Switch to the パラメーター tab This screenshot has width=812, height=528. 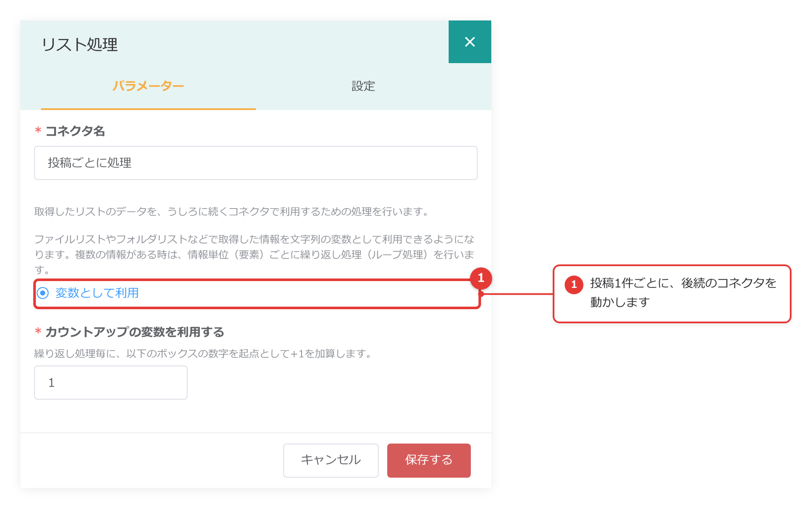click(148, 86)
